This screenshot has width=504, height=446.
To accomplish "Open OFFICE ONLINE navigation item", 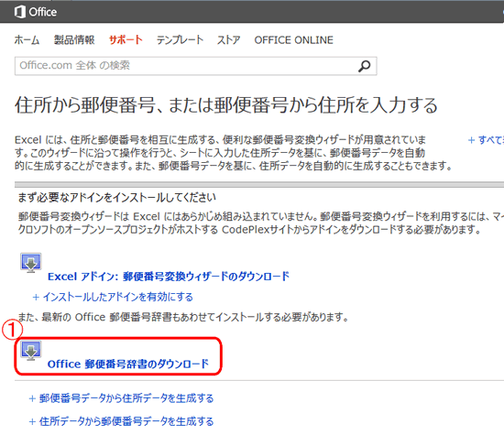I will (294, 40).
